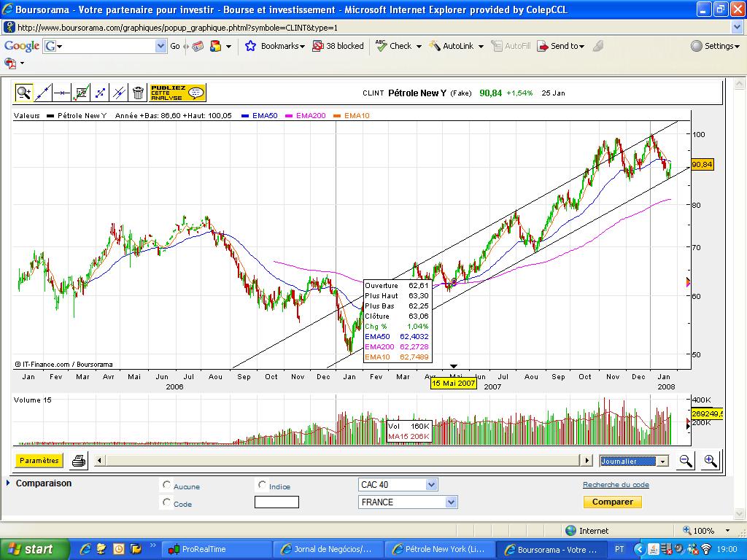Click the 15 Mai 2007 date marker
This screenshot has width=747, height=560.
pyautogui.click(x=454, y=384)
